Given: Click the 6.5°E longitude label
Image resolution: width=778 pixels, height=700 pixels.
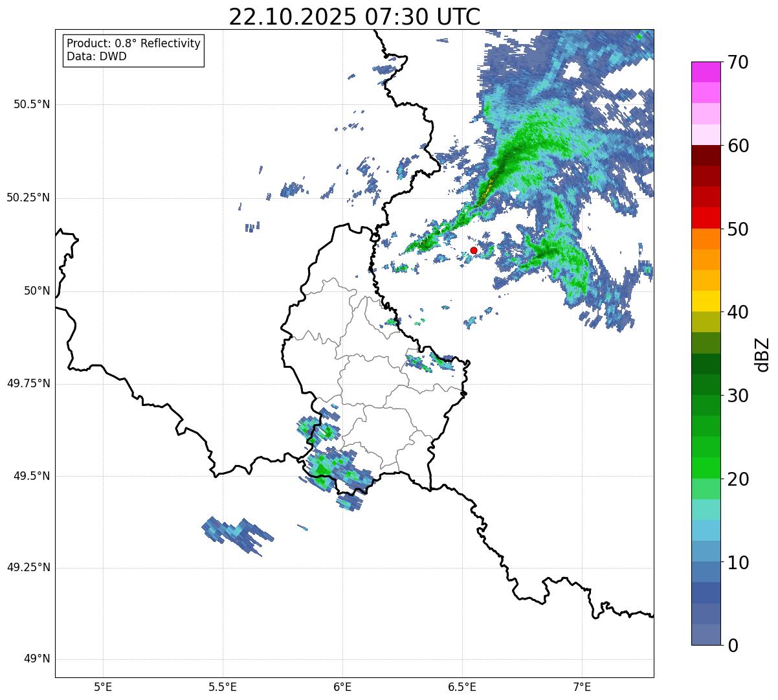Looking at the screenshot, I should point(462,686).
